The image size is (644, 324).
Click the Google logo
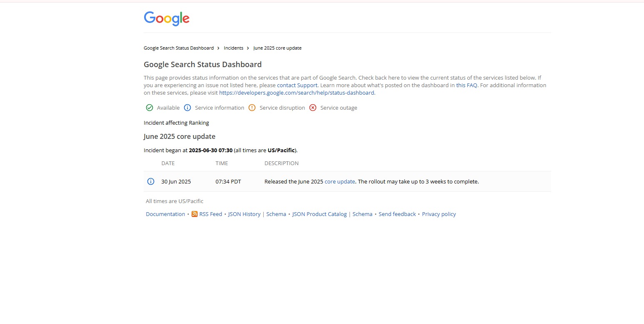coord(167,19)
